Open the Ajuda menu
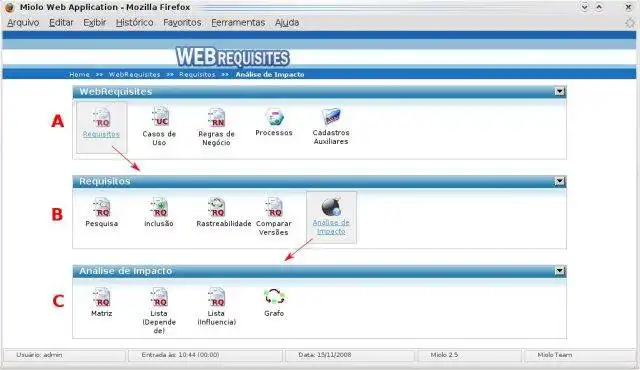640x370 pixels. [287, 22]
